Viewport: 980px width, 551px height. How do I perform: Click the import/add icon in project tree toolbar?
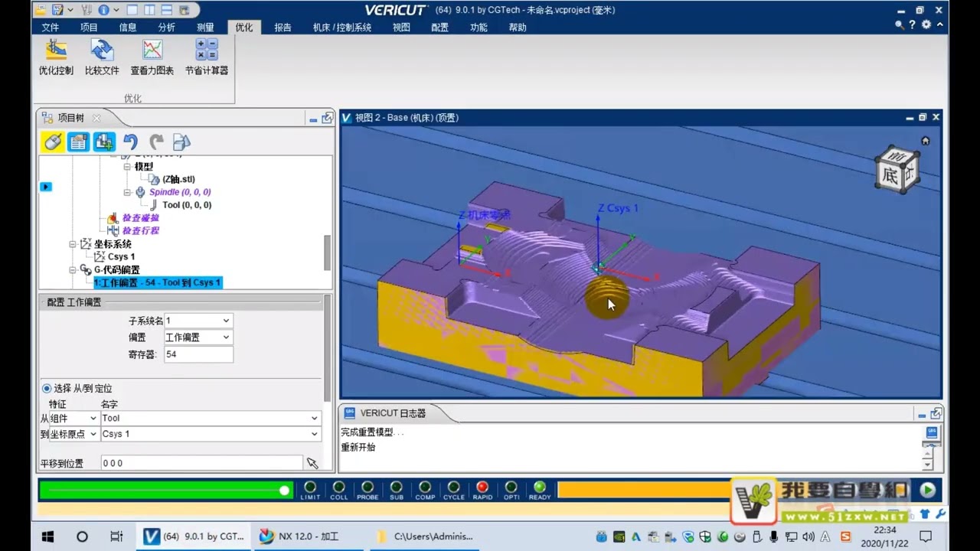[x=104, y=142]
